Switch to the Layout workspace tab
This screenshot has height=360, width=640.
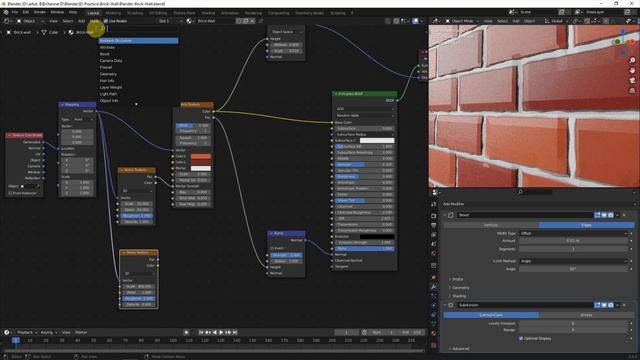pos(93,13)
